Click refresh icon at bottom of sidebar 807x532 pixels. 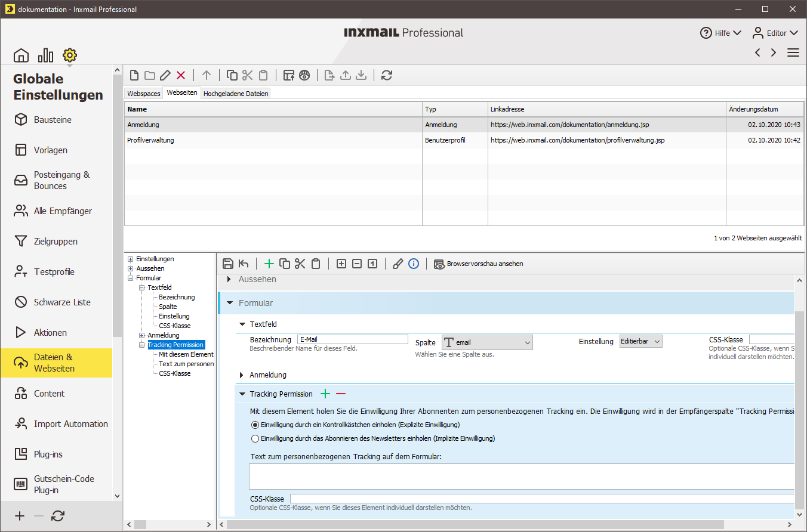point(58,516)
